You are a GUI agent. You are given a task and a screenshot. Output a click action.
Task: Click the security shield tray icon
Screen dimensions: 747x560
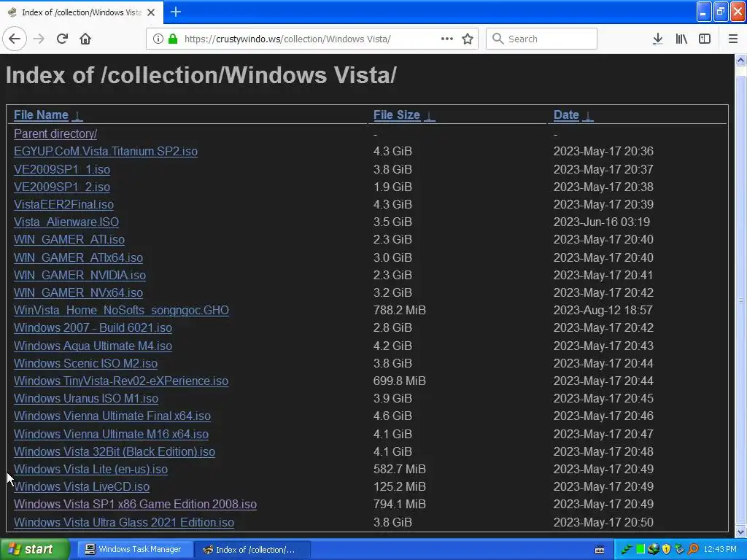pos(667,550)
